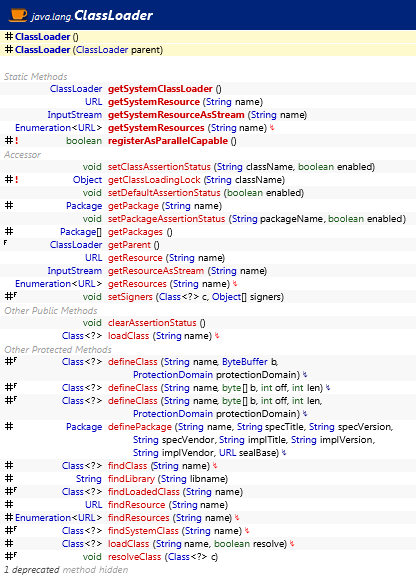Click the blue marker after defineClass 'int len)'
Image resolution: width=416 pixels, height=576 pixels.
[x=328, y=388]
